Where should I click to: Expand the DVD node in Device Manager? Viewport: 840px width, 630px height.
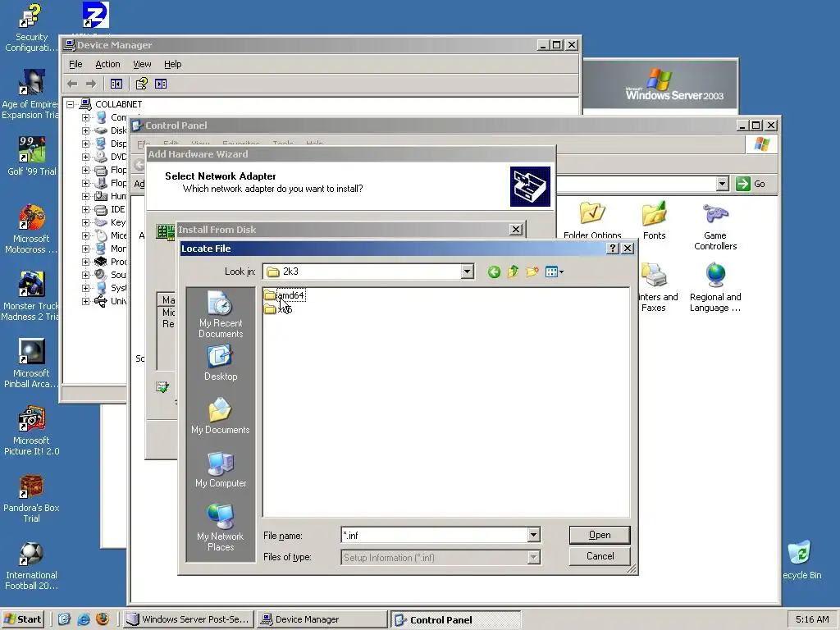[x=85, y=157]
